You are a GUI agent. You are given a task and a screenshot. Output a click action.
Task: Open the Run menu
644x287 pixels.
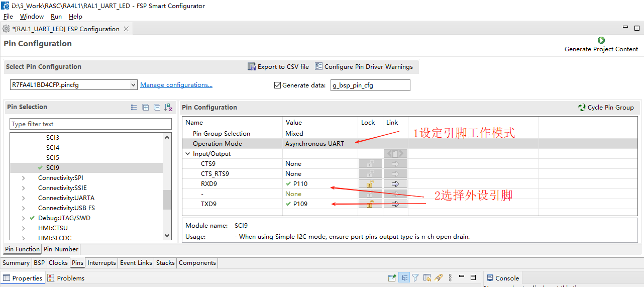[x=56, y=17]
